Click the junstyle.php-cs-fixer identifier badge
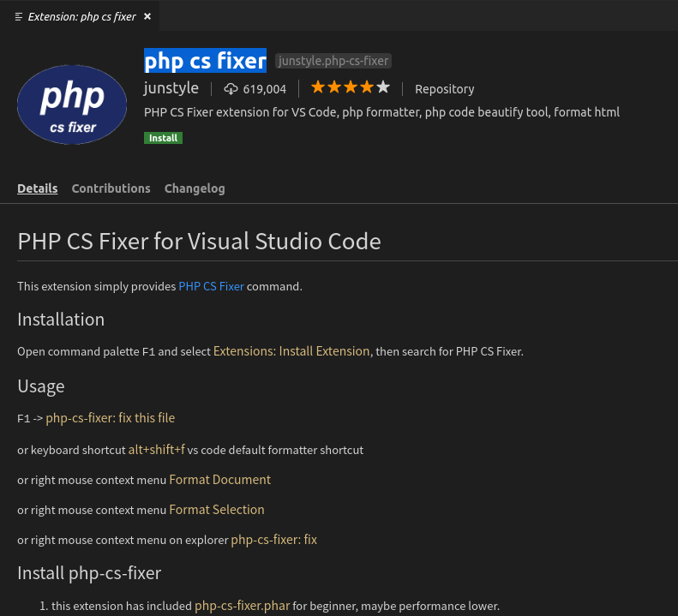This screenshot has width=678, height=616. point(333,61)
